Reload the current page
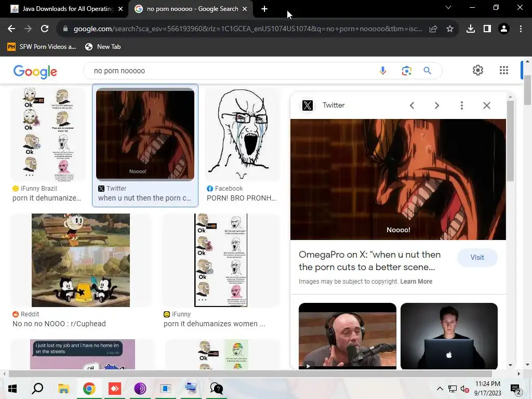This screenshot has width=532, height=399. (x=45, y=29)
